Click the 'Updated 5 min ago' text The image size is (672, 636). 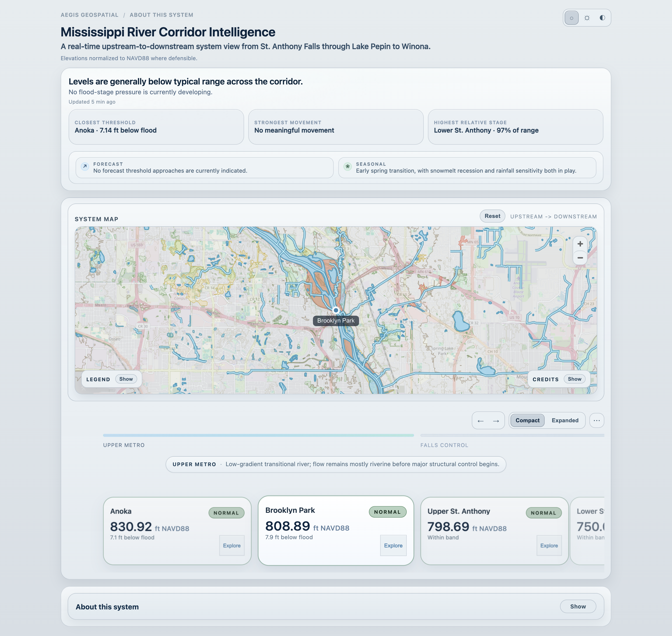pyautogui.click(x=92, y=102)
